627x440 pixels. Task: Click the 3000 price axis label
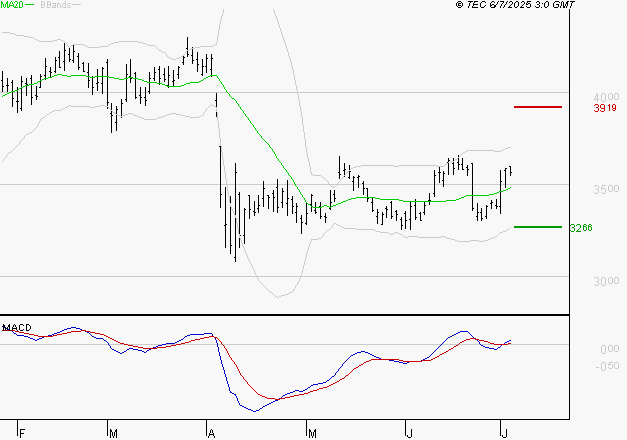[606, 281]
